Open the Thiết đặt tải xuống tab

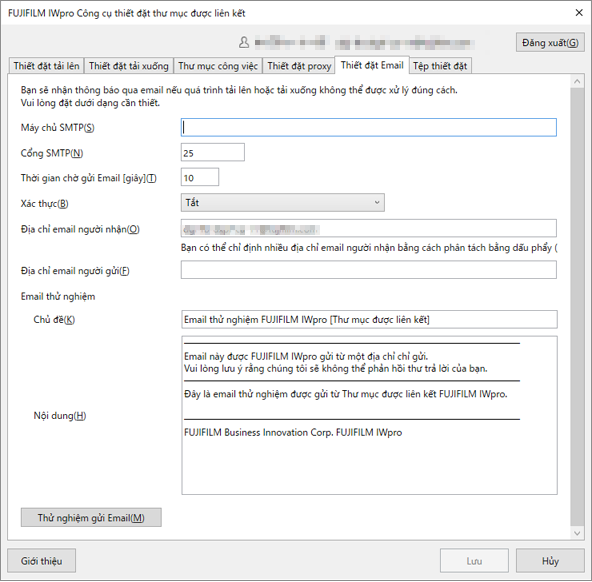pos(128,66)
